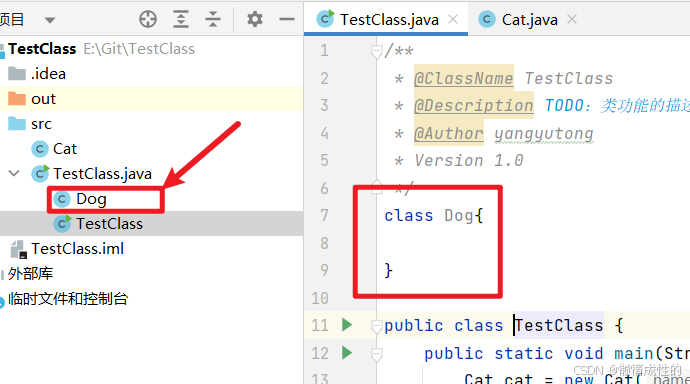The width and height of the screenshot is (690, 384).
Task: Click the locate/select opened file target icon
Action: (x=148, y=19)
